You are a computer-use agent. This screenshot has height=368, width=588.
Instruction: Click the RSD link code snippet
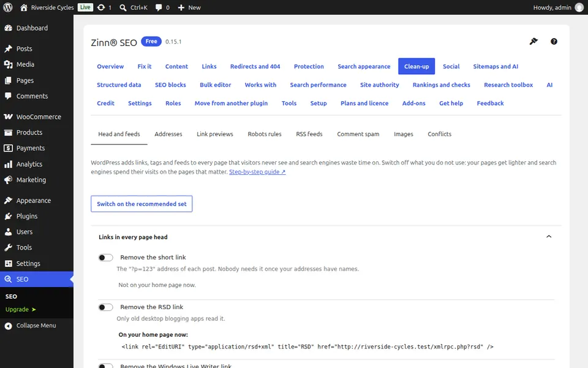tap(307, 347)
